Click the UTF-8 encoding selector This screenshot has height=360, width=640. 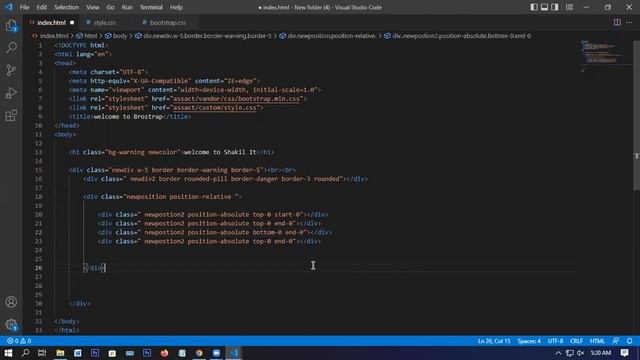pos(555,341)
